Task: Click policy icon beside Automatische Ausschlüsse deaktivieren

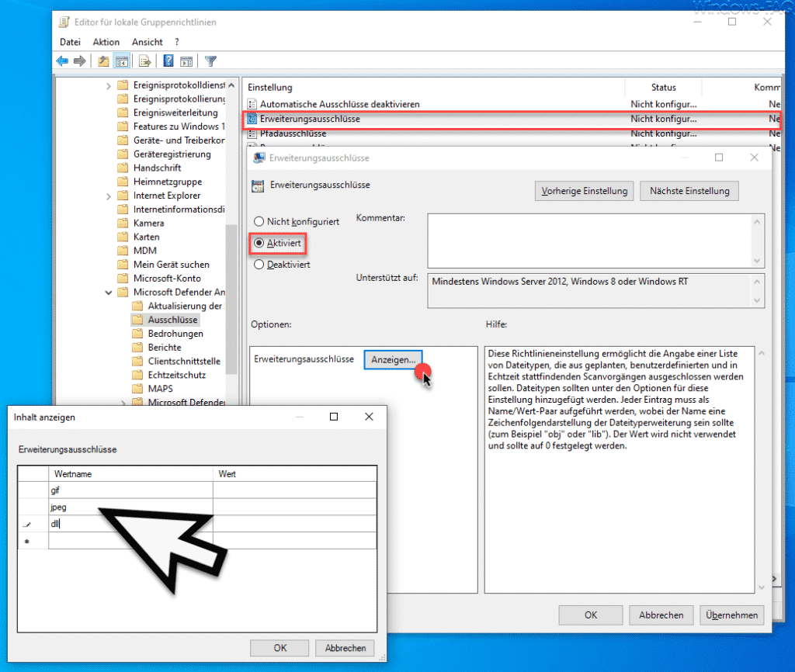Action: click(252, 104)
